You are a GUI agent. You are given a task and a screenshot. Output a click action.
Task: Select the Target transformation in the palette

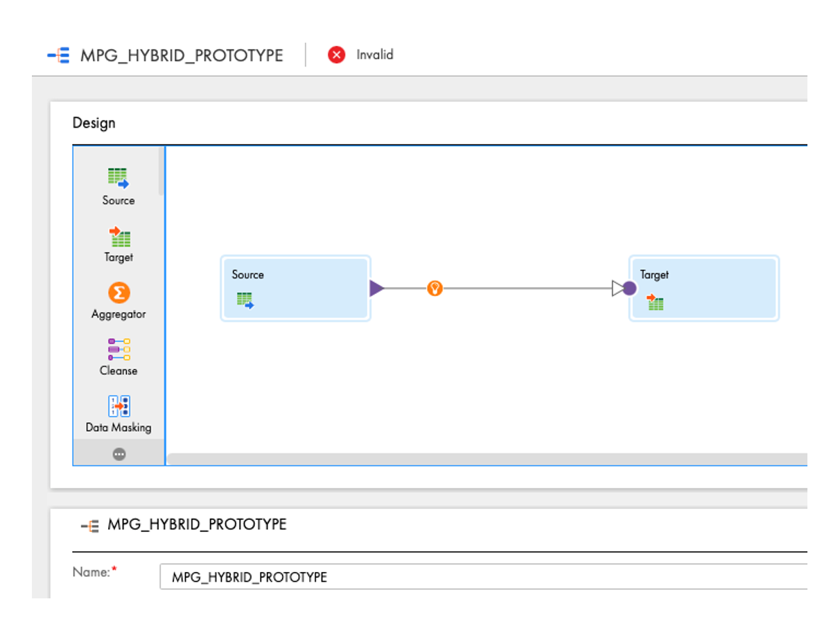pos(119,237)
